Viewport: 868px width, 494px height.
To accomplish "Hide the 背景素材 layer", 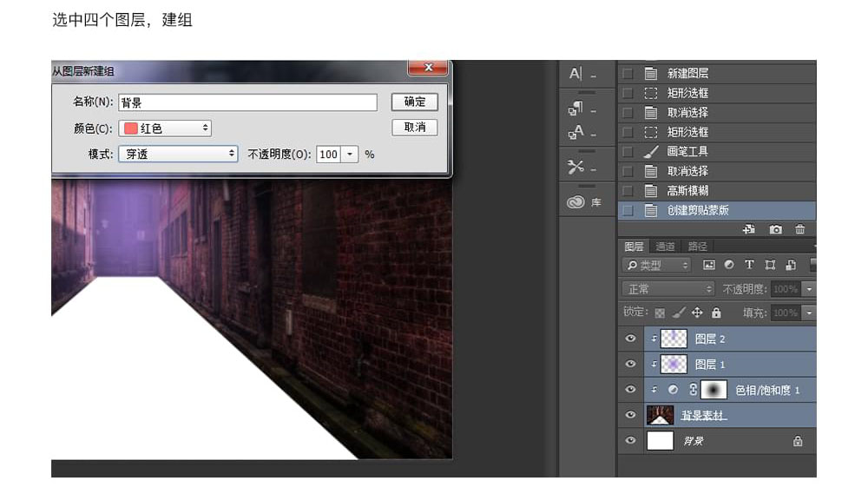I will [630, 415].
